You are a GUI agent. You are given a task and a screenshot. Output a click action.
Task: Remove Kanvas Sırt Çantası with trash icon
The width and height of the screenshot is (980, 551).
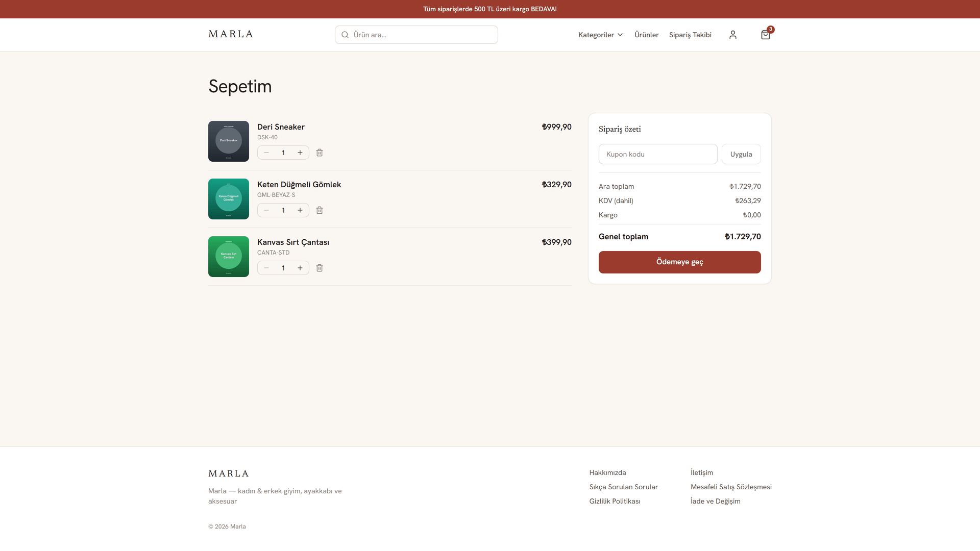tap(320, 268)
